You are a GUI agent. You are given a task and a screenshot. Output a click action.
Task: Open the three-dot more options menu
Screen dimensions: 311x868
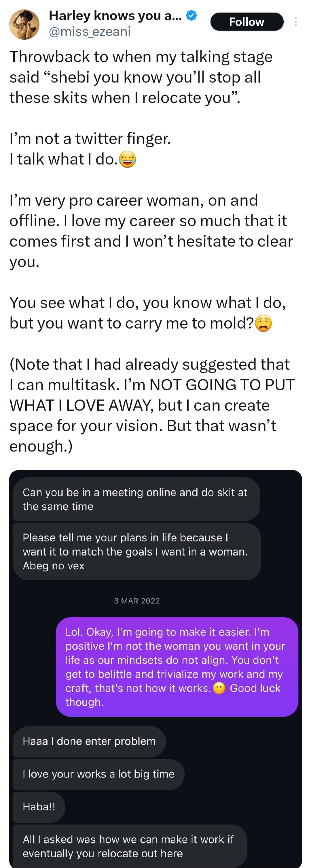(295, 22)
